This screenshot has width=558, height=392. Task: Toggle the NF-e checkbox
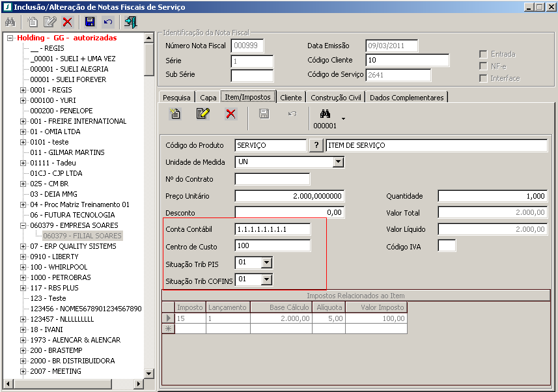click(483, 66)
